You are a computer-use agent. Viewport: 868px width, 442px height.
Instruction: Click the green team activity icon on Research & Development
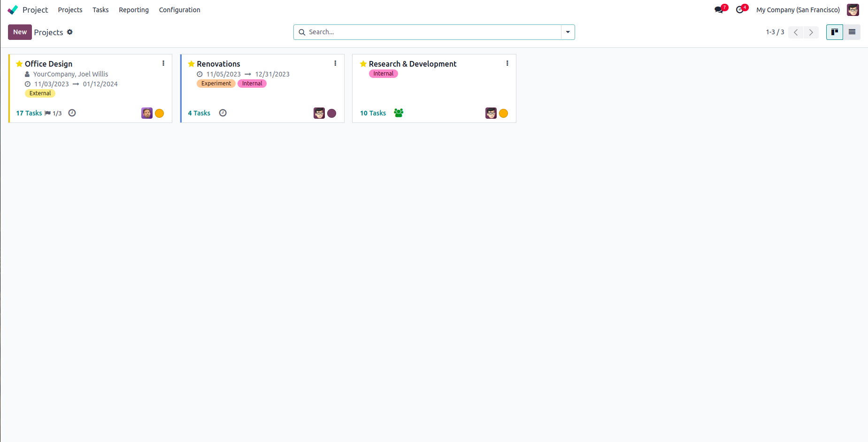(x=399, y=113)
